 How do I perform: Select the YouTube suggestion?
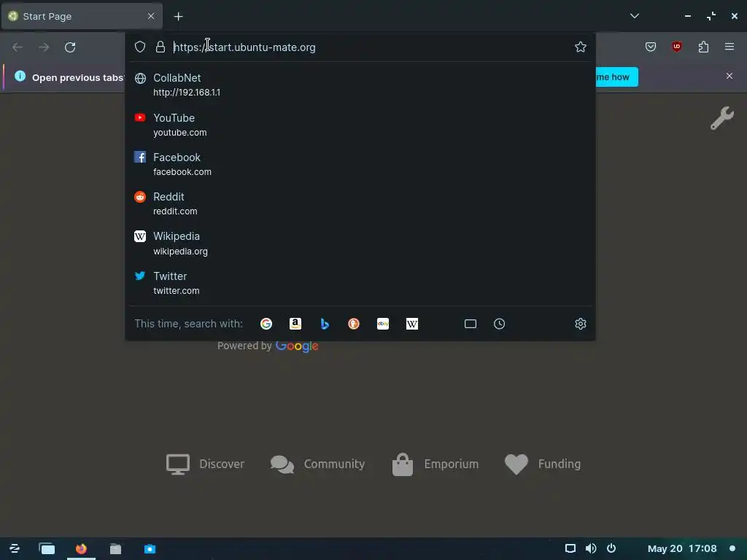pos(360,125)
